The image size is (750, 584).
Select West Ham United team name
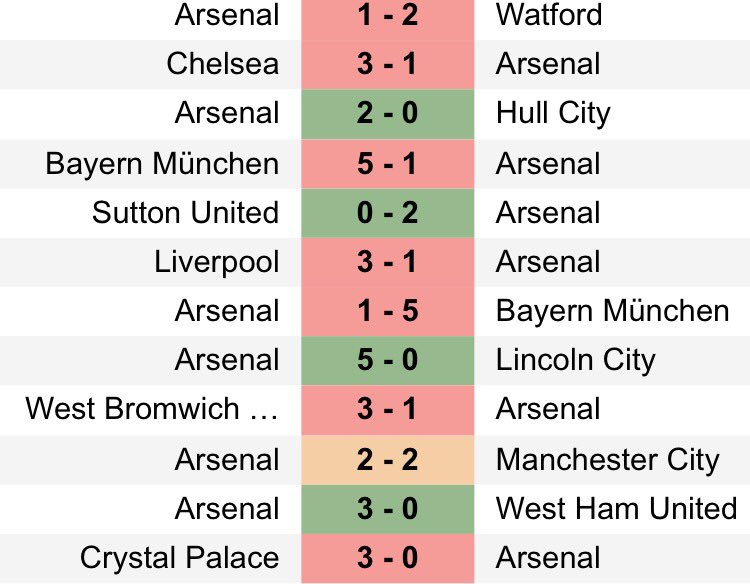[x=617, y=508]
